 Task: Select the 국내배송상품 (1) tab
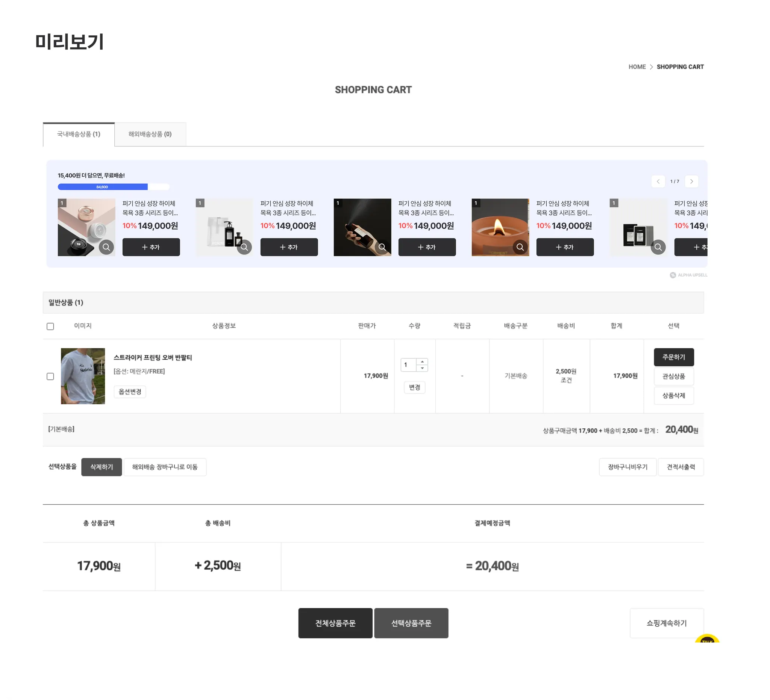[79, 134]
